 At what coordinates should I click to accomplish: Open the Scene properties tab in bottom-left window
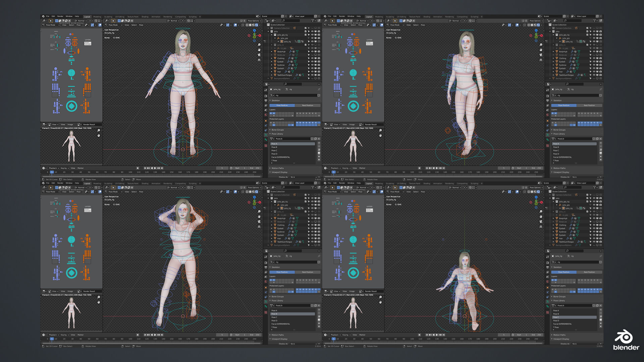266,277
